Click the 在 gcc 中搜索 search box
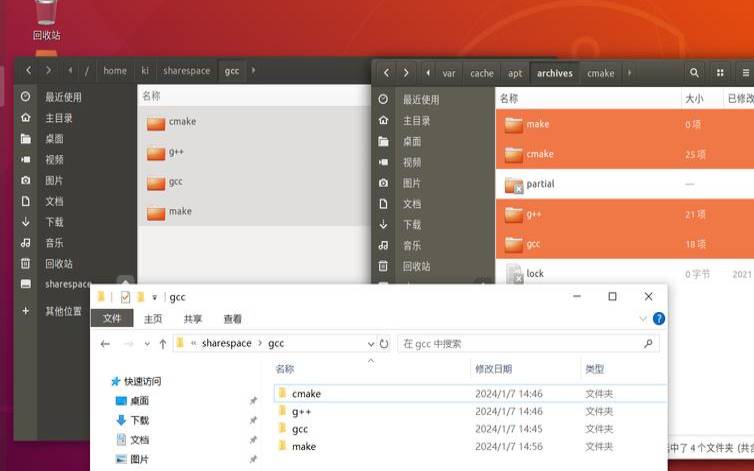 [x=528, y=344]
